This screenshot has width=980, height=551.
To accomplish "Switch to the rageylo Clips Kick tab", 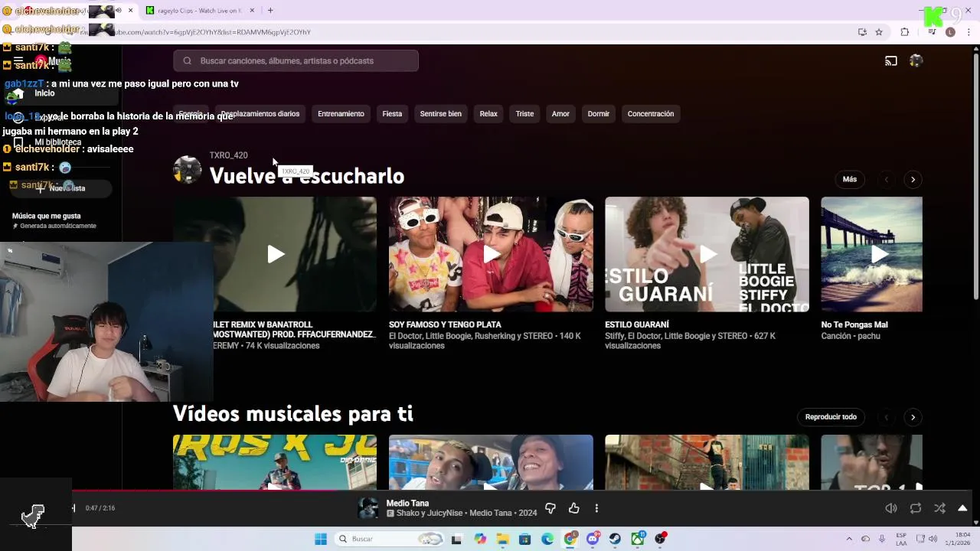I will [x=201, y=11].
